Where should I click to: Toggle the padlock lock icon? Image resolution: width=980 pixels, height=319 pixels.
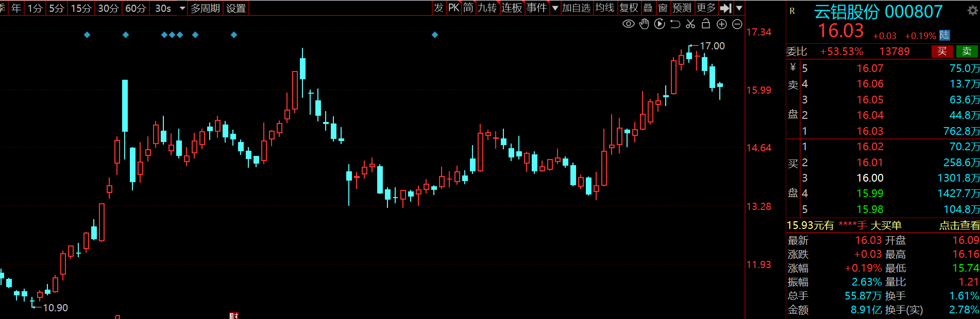[706, 24]
